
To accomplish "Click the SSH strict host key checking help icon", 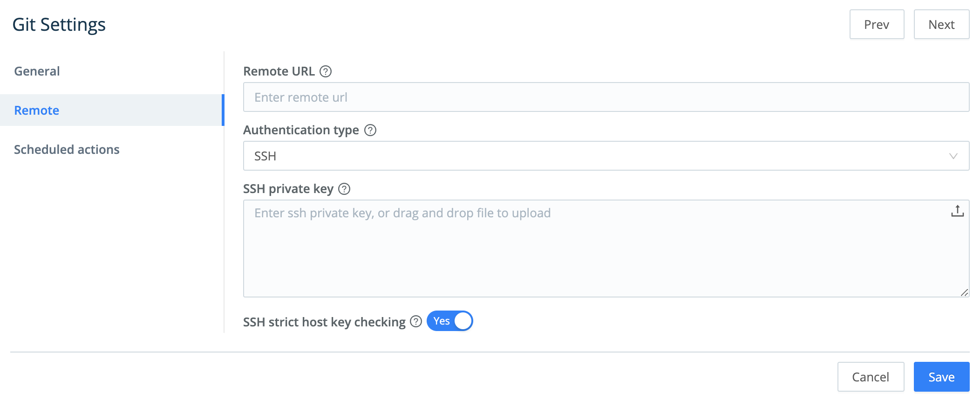I will [x=415, y=321].
